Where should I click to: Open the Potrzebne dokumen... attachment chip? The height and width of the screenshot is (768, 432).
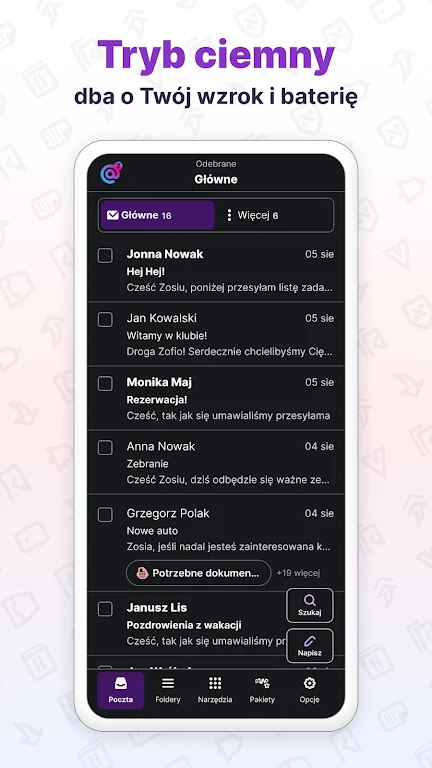pos(198,573)
